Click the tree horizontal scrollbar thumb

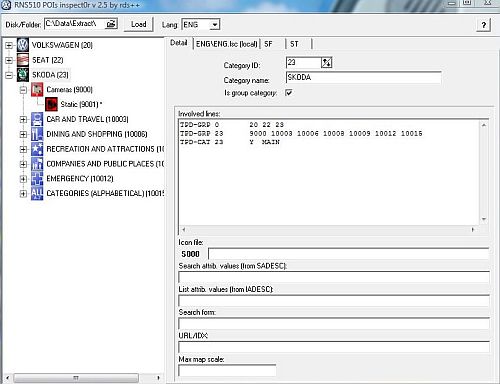click(76, 378)
